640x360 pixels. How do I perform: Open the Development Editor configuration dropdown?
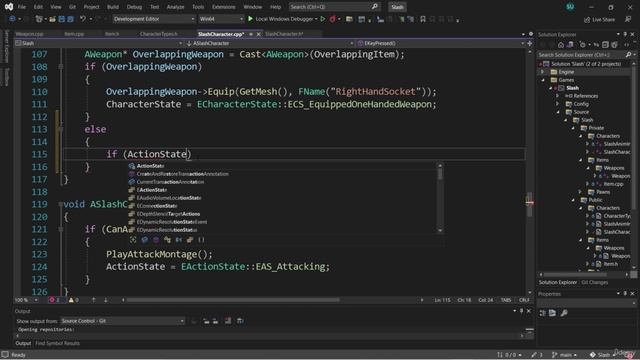(153, 19)
